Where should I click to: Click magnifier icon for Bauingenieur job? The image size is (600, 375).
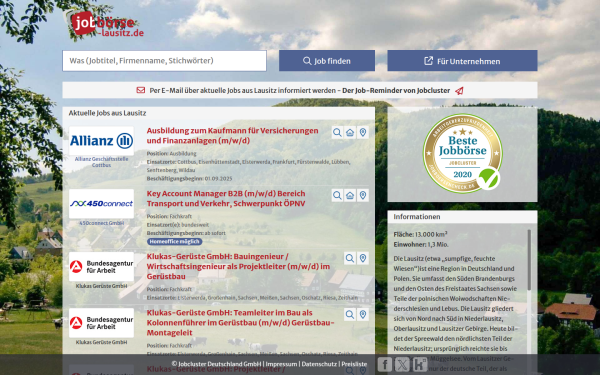pos(350,258)
